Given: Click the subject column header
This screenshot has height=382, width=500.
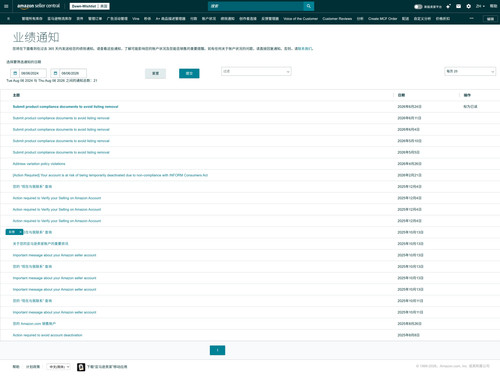Looking at the screenshot, I should pyautogui.click(x=16, y=95).
